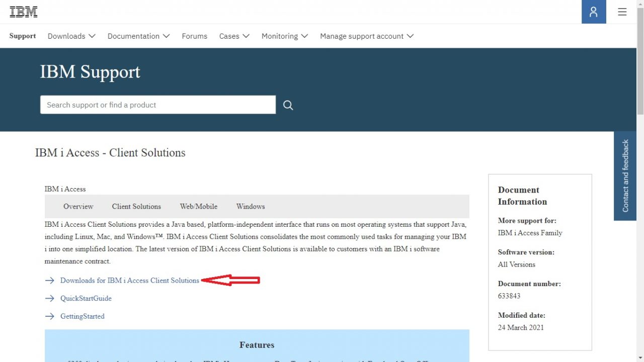Expand the Documentation dropdown
The image size is (644, 362).
(138, 36)
